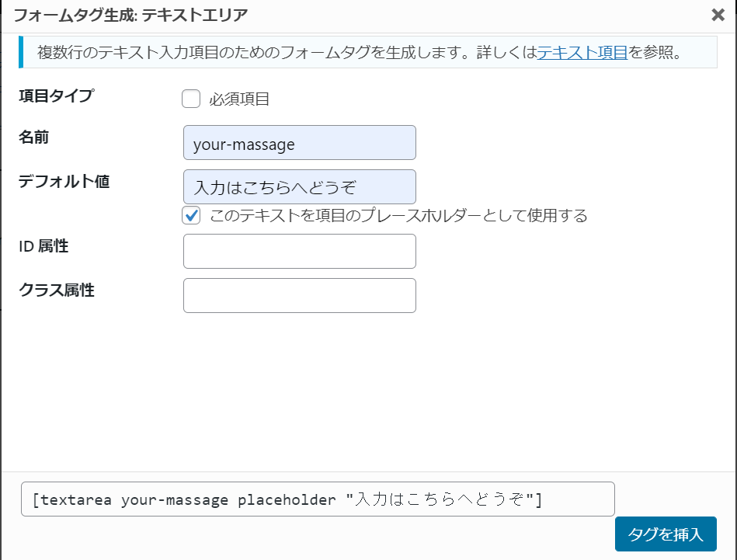Viewport: 737px width, 560px height.
Task: Insert the tag with タグを挿入 button
Action: point(666,534)
